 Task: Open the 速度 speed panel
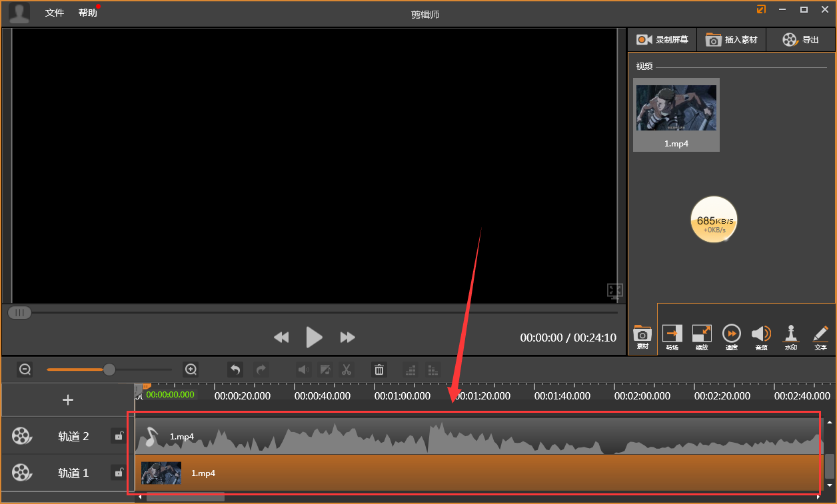731,337
